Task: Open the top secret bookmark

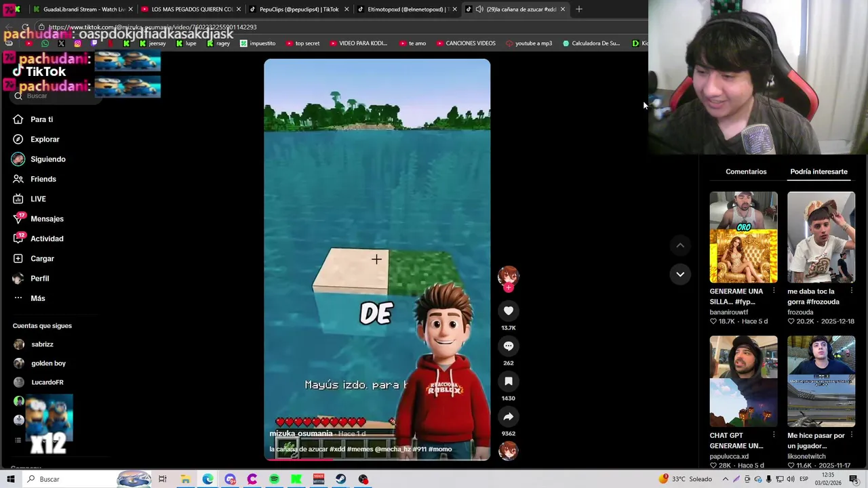Action: 302,43
